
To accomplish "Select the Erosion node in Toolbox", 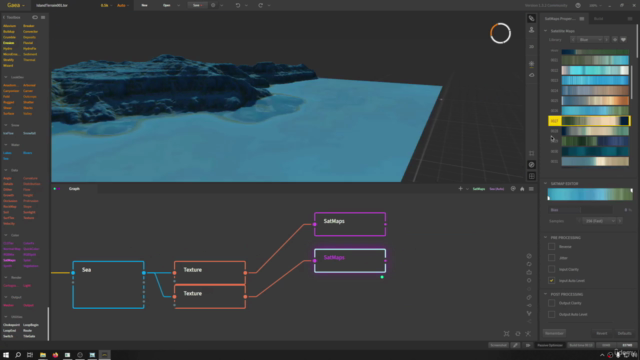I will click(9, 43).
